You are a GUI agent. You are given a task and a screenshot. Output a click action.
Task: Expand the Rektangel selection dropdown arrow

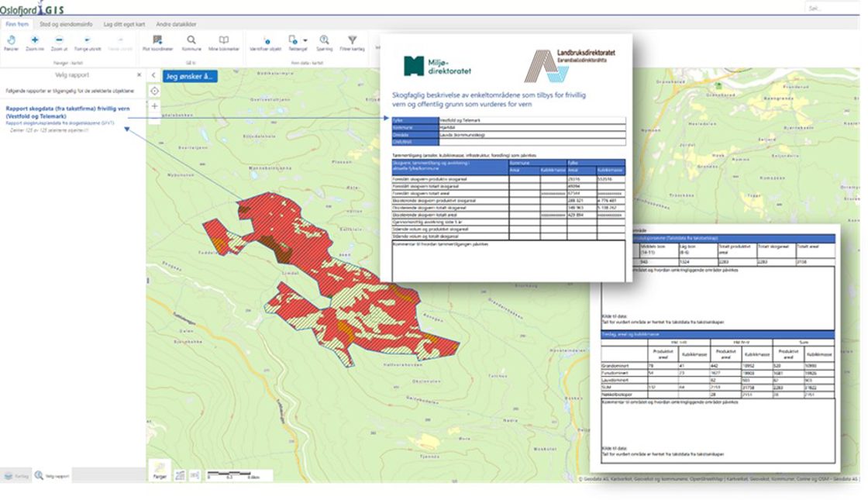point(305,40)
